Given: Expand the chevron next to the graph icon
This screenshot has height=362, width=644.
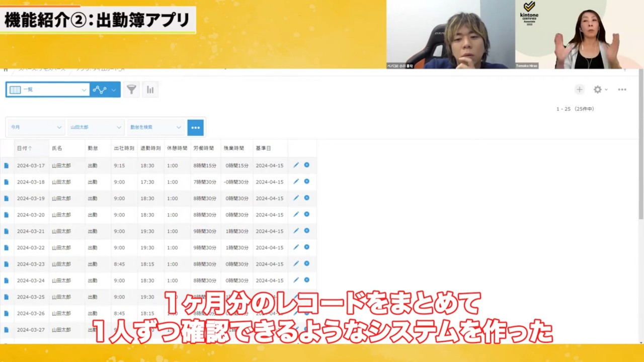Looking at the screenshot, I should click(113, 89).
